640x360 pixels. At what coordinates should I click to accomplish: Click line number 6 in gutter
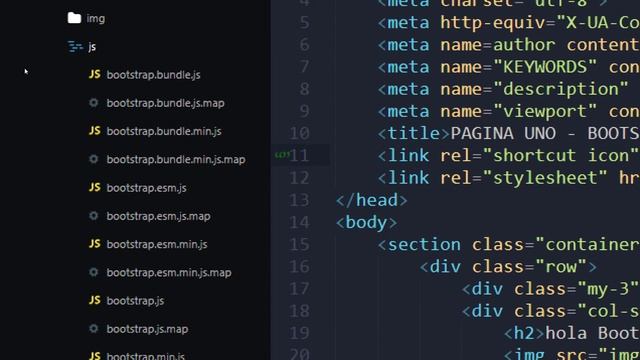pos(304,44)
